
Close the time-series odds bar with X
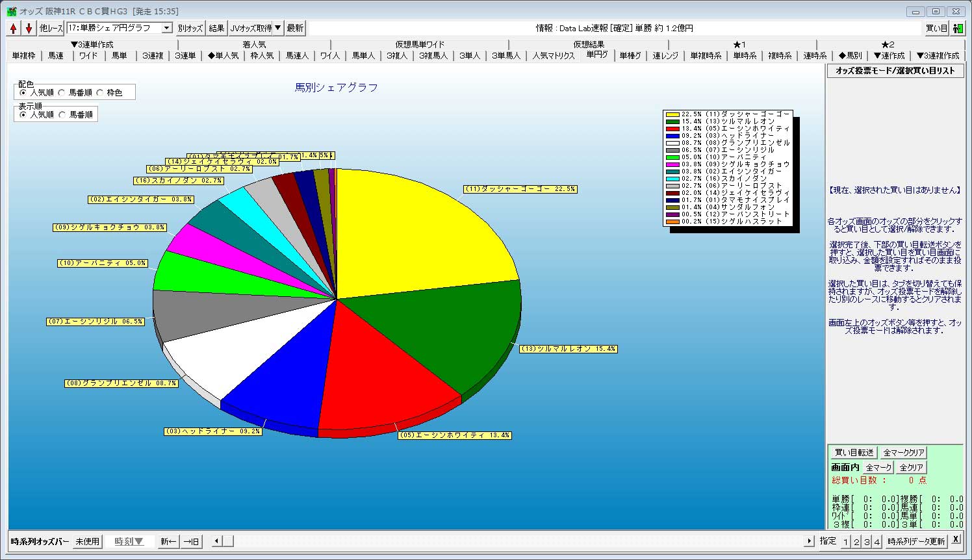[956, 540]
